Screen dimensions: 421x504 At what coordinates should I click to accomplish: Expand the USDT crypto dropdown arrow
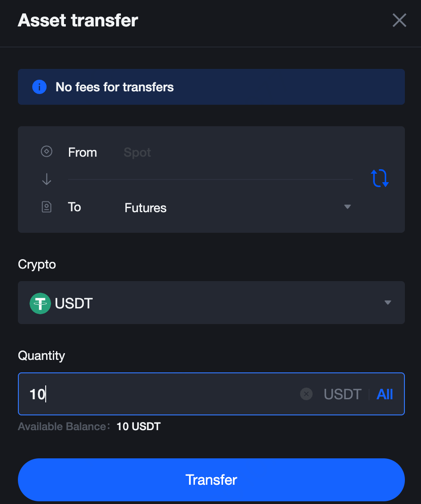coord(388,303)
